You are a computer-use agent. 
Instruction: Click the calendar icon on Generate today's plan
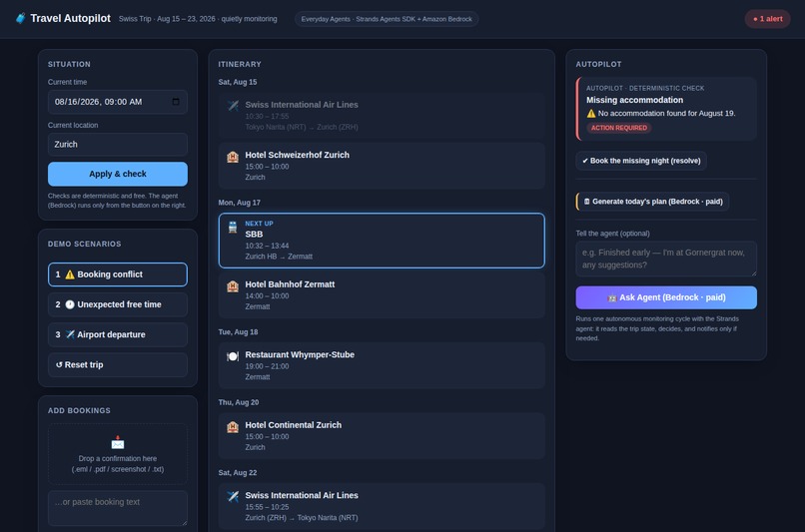587,202
